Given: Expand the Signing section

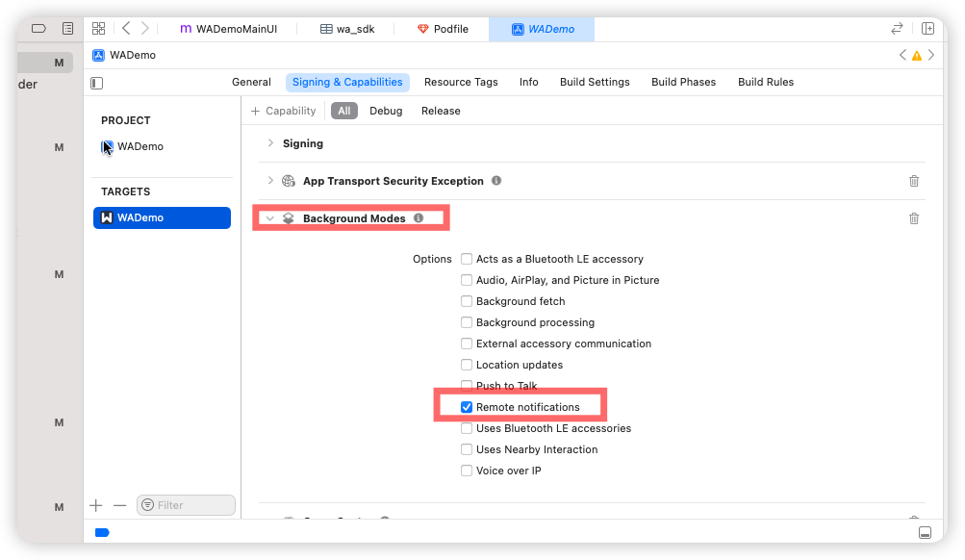Looking at the screenshot, I should [x=270, y=142].
